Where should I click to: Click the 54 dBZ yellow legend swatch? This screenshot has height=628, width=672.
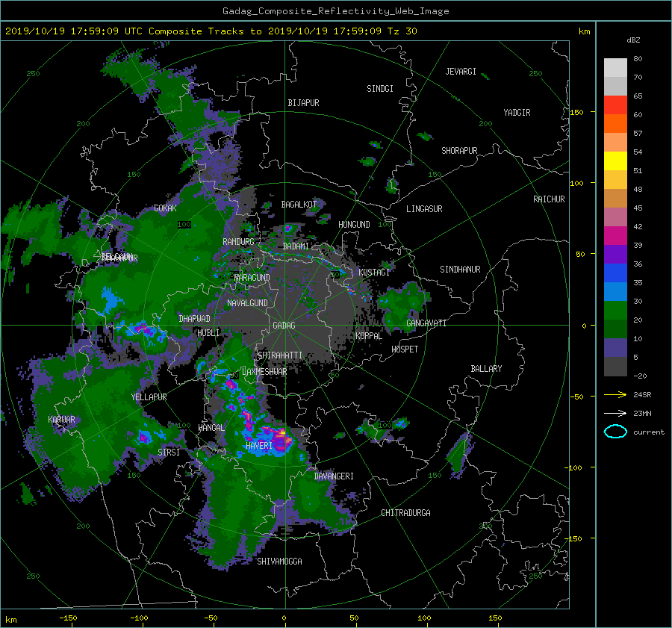click(615, 161)
